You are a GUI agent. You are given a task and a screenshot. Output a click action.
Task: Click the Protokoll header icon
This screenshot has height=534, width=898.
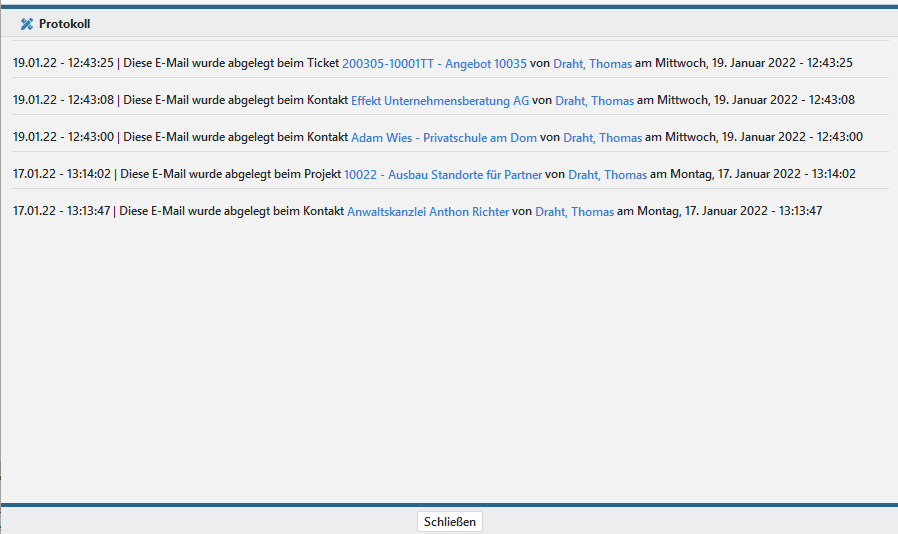[x=27, y=24]
